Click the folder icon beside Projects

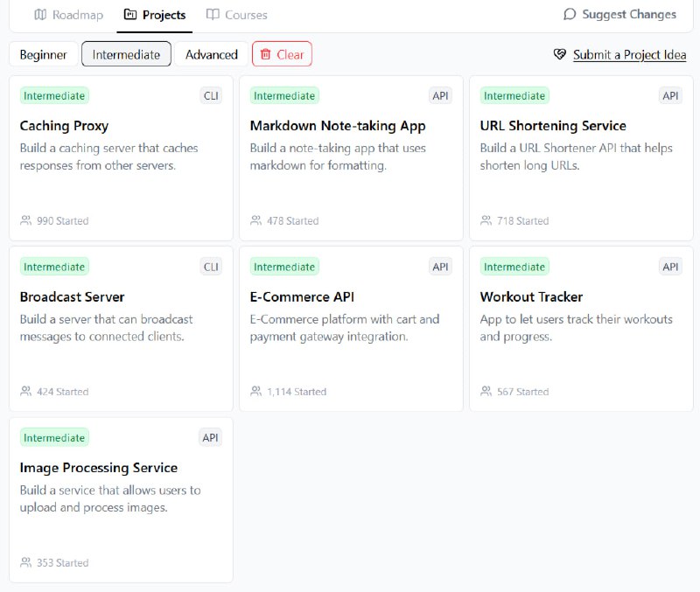(x=129, y=15)
